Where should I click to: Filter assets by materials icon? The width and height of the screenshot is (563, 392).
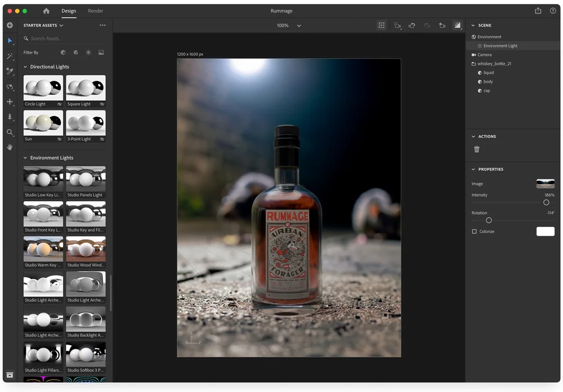coord(76,52)
